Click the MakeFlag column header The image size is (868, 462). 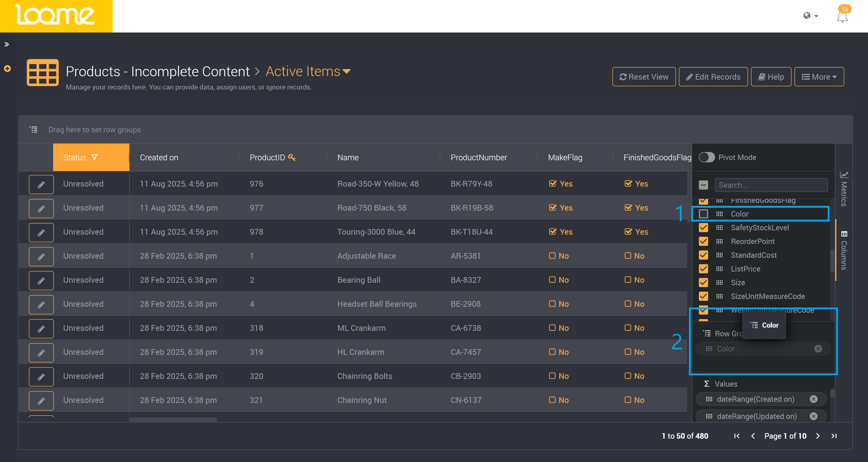coord(565,157)
